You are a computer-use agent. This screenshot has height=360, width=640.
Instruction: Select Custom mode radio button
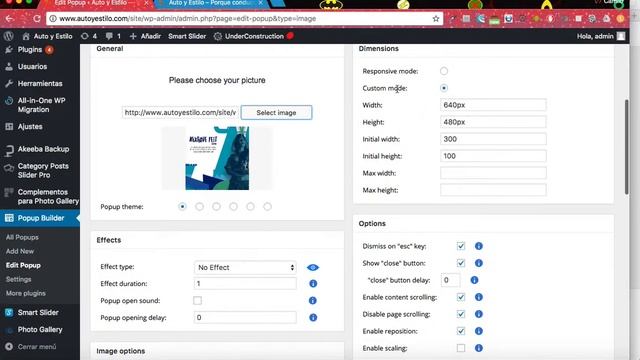click(444, 88)
